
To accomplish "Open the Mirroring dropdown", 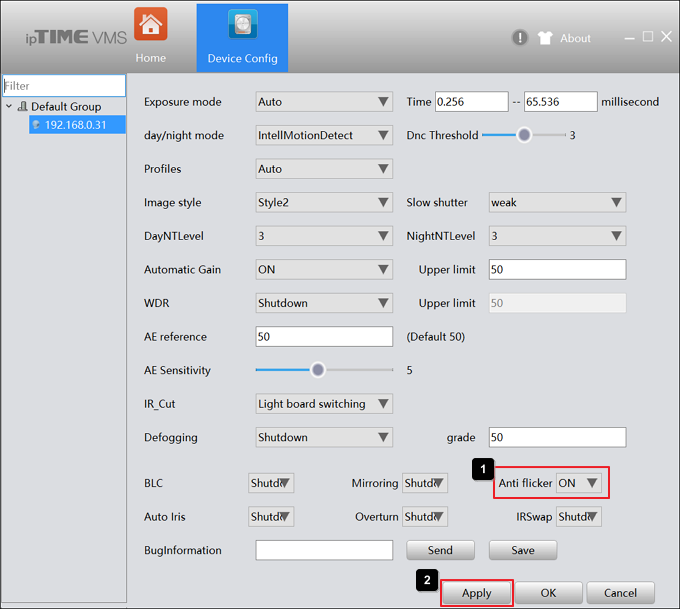I will pos(425,483).
